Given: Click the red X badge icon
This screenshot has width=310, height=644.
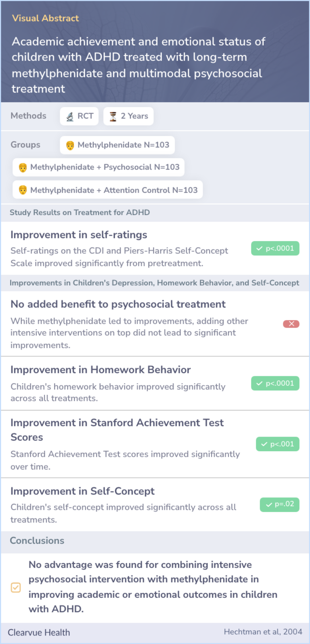Looking at the screenshot, I should (x=291, y=324).
